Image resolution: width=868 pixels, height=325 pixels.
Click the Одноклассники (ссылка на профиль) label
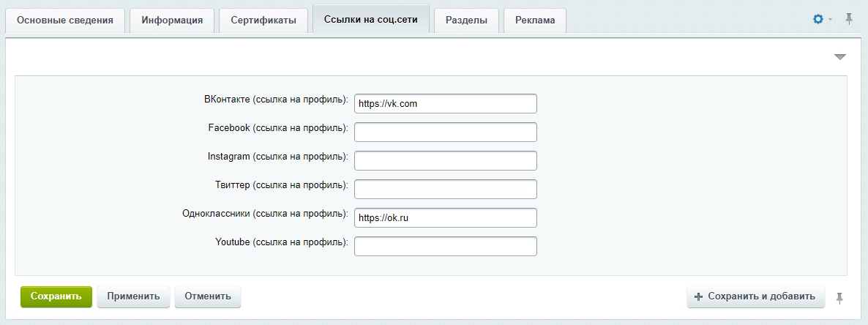point(265,214)
